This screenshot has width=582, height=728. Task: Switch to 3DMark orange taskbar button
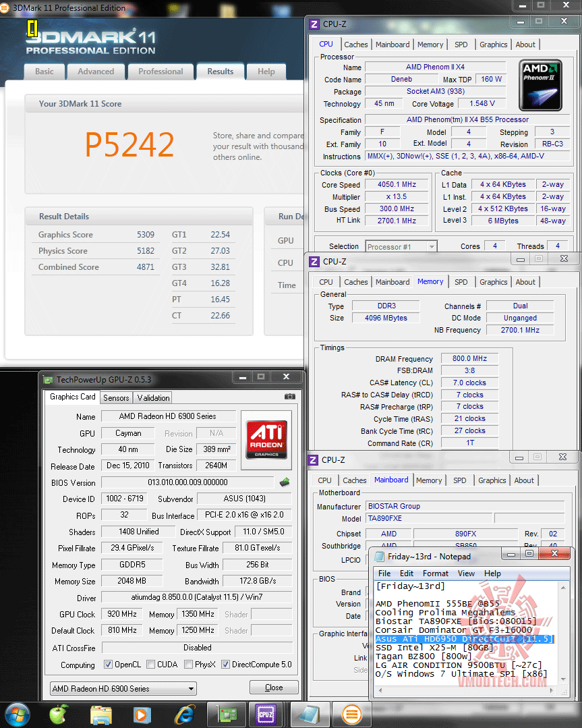pyautogui.click(x=351, y=715)
